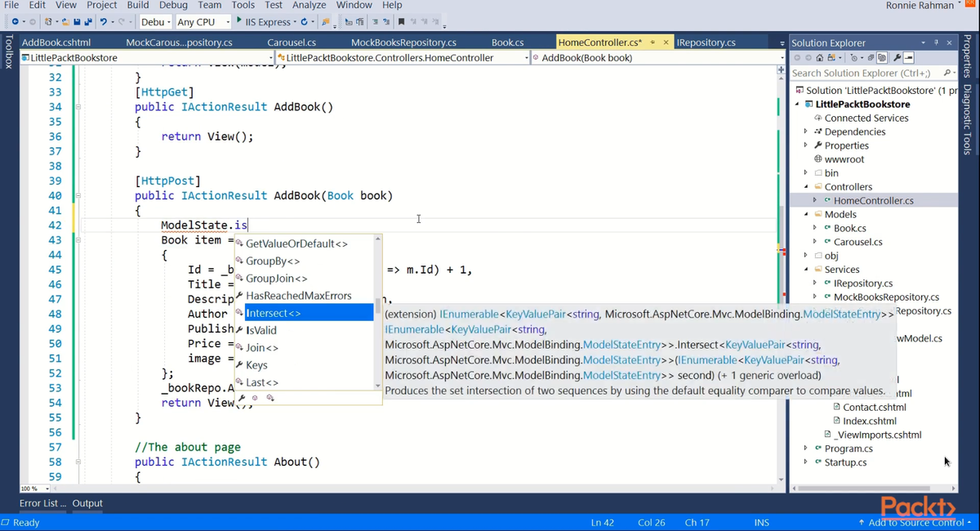Switch to the Carousel.cs tab

point(292,42)
